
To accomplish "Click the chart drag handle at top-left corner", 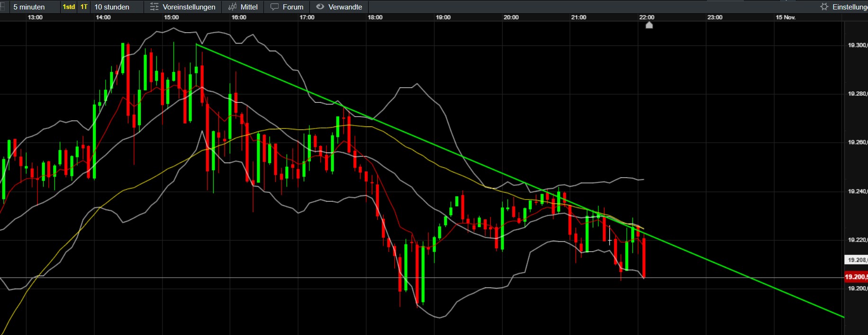I will click(2, 7).
